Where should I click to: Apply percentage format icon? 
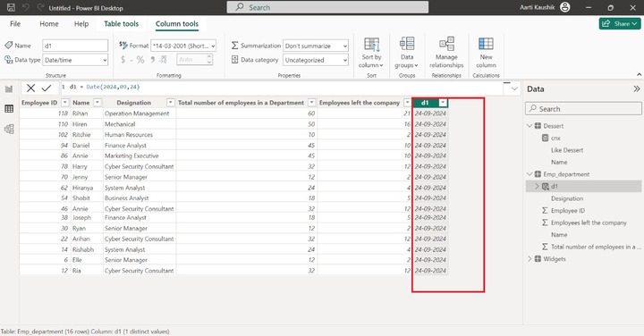point(140,60)
